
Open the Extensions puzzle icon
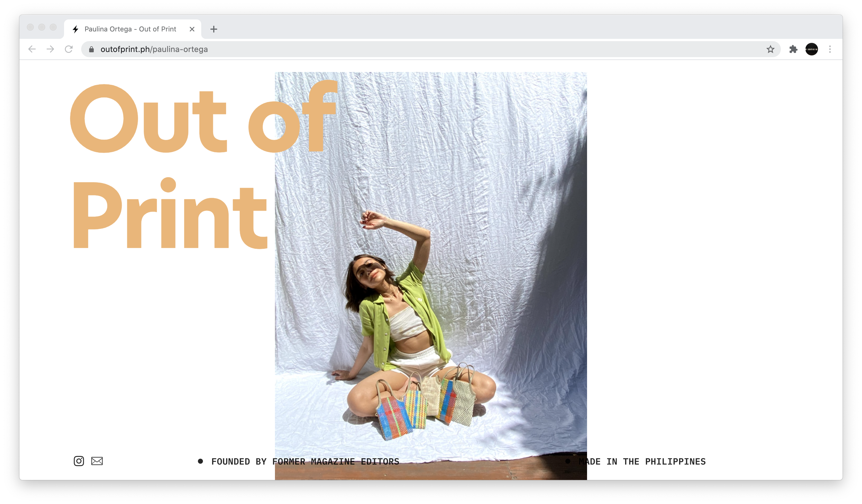click(x=793, y=49)
